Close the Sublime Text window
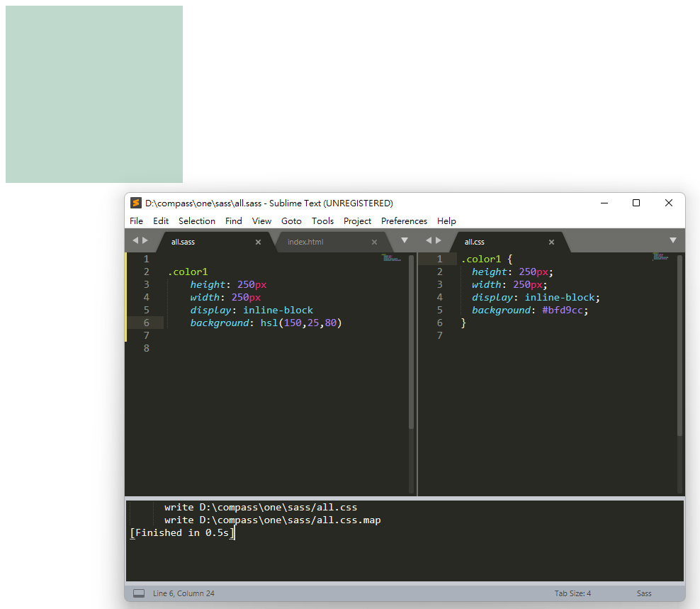 [x=669, y=203]
